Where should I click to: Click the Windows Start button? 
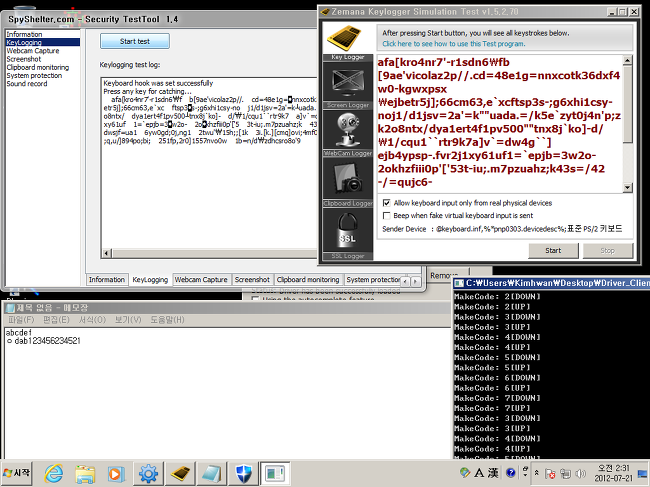pos(17,473)
